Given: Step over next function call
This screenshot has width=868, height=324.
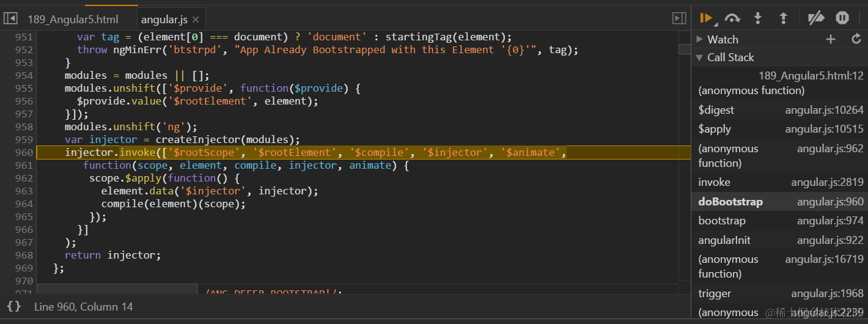Looking at the screenshot, I should pos(732,18).
